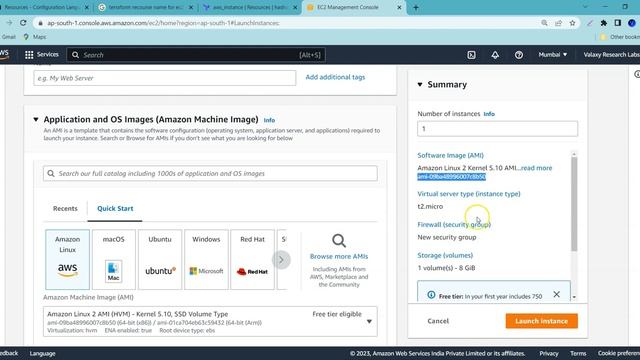The image size is (640, 360).
Task: Open the Storage (volumes) link
Action: click(445, 255)
